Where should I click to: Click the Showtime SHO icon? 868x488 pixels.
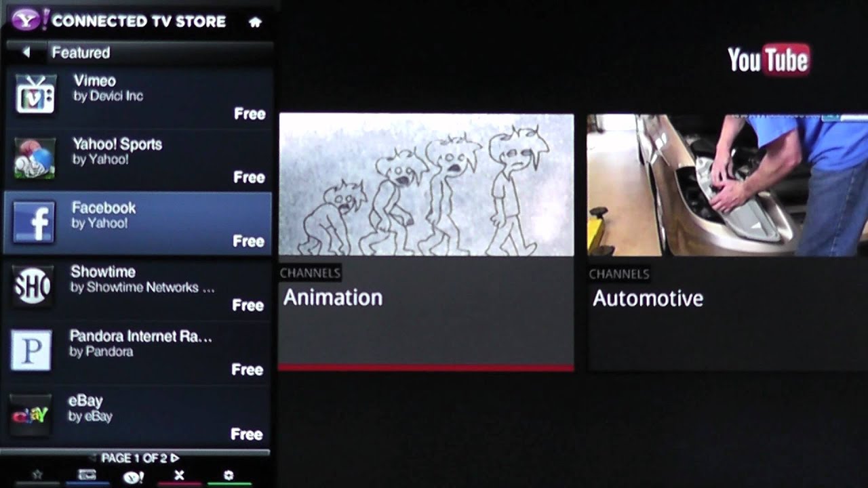[x=32, y=286]
